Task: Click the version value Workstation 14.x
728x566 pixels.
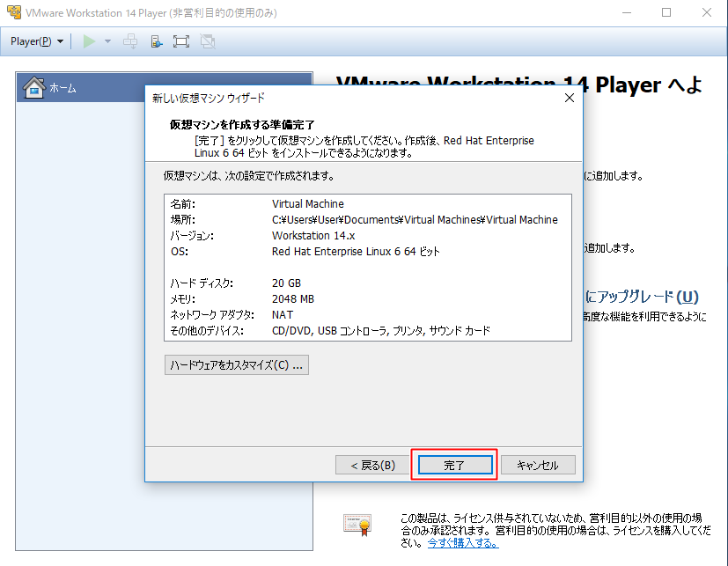Action: point(313,235)
